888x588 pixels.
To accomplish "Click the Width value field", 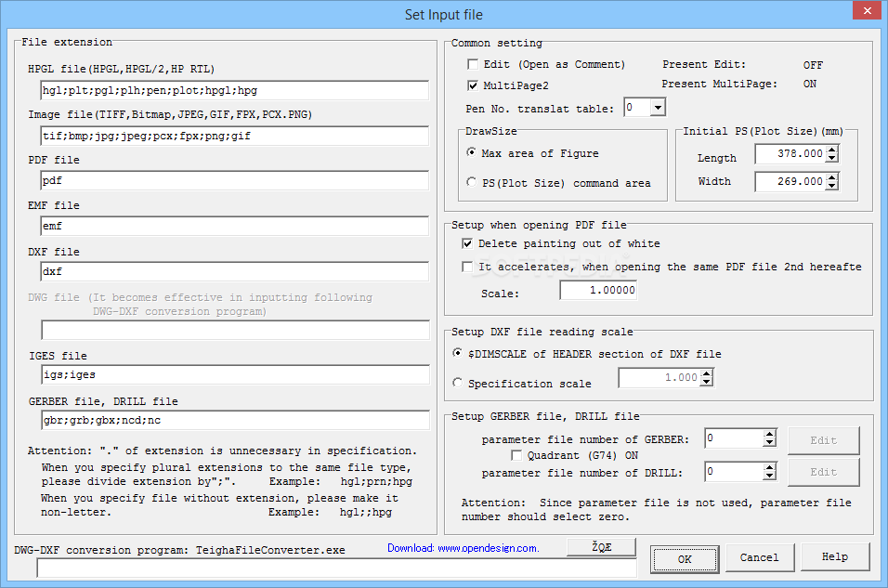I will point(790,181).
